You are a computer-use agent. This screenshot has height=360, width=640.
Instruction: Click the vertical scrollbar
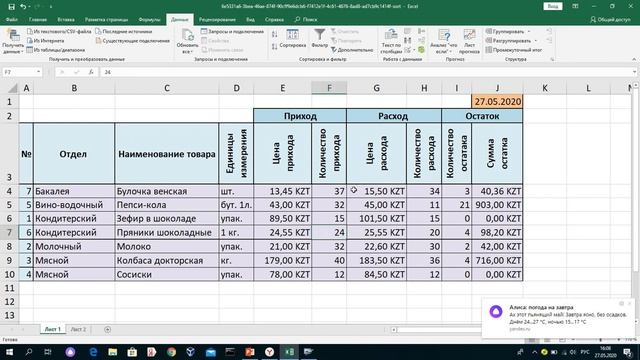[x=635, y=180]
